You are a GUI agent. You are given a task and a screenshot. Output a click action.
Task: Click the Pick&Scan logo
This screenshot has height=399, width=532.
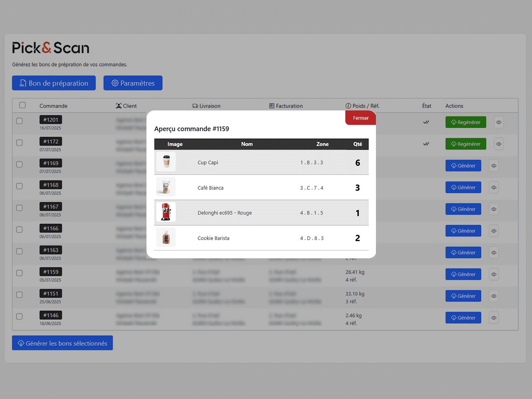[51, 48]
